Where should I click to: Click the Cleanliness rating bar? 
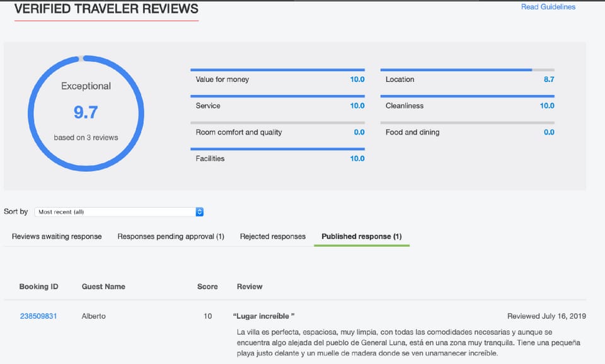(x=467, y=96)
